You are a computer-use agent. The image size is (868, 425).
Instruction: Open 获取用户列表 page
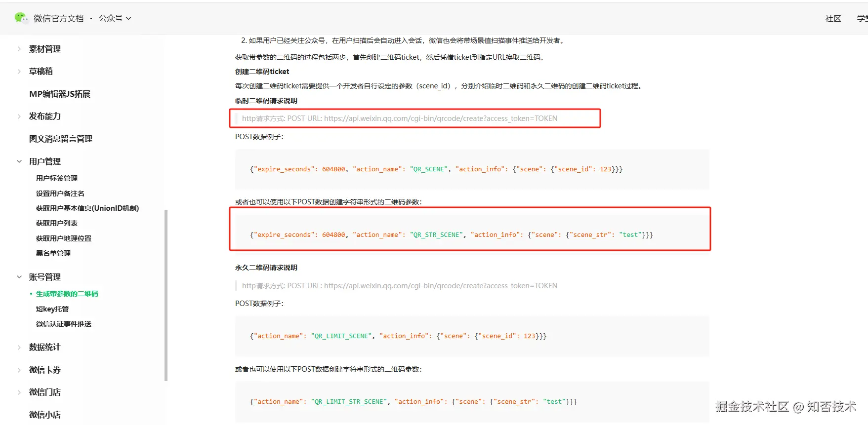pyautogui.click(x=57, y=223)
